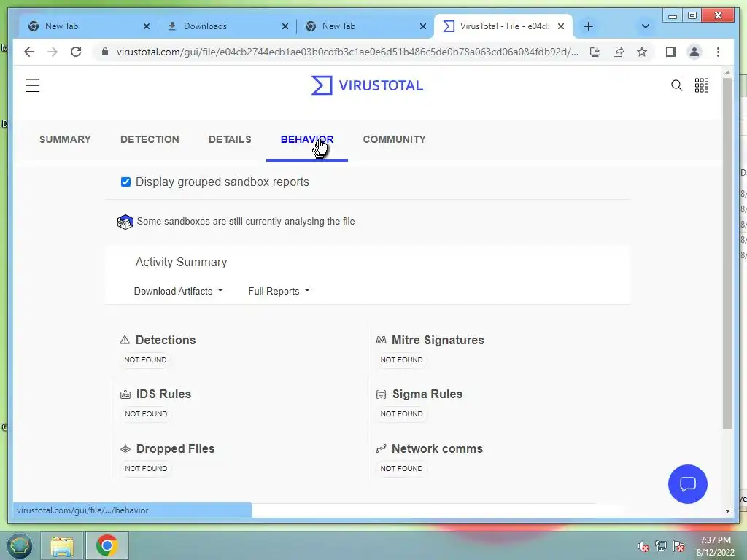Open the VirusTotal hamburger menu
Image resolution: width=747 pixels, height=560 pixels.
[x=33, y=86]
